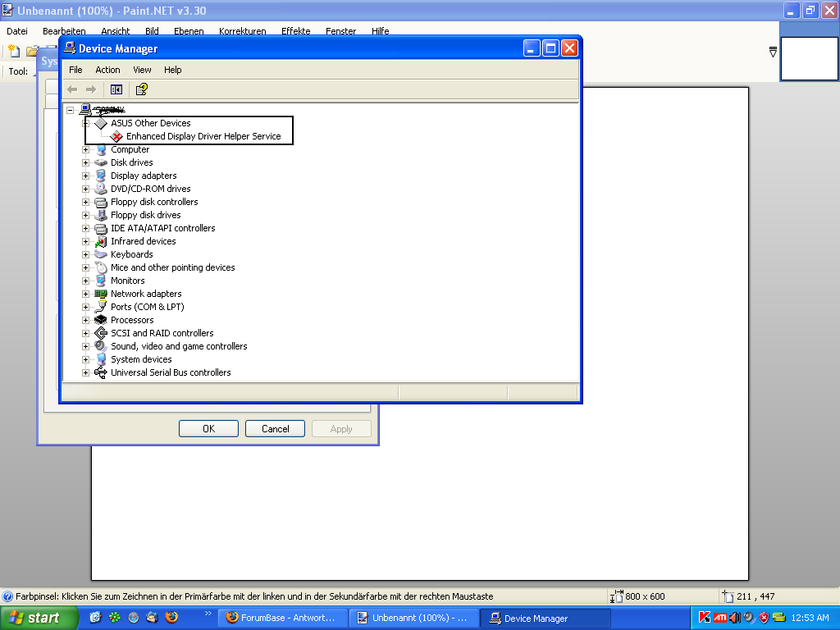Click the Mice and other pointing devices icon
The height and width of the screenshot is (630, 840).
pos(101,267)
